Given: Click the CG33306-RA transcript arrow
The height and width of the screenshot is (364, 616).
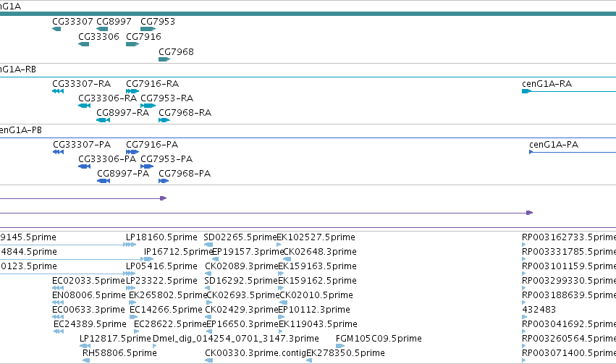Looking at the screenshot, I should [85, 106].
